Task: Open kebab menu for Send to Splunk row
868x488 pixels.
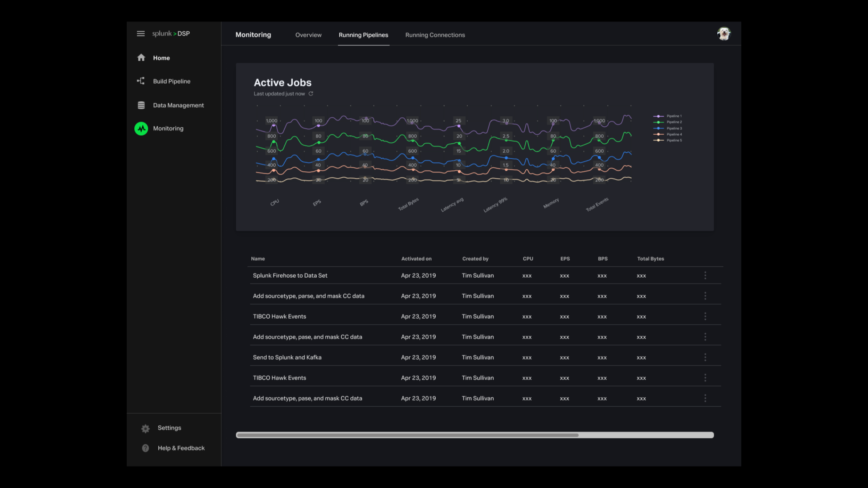Action: pos(705,357)
